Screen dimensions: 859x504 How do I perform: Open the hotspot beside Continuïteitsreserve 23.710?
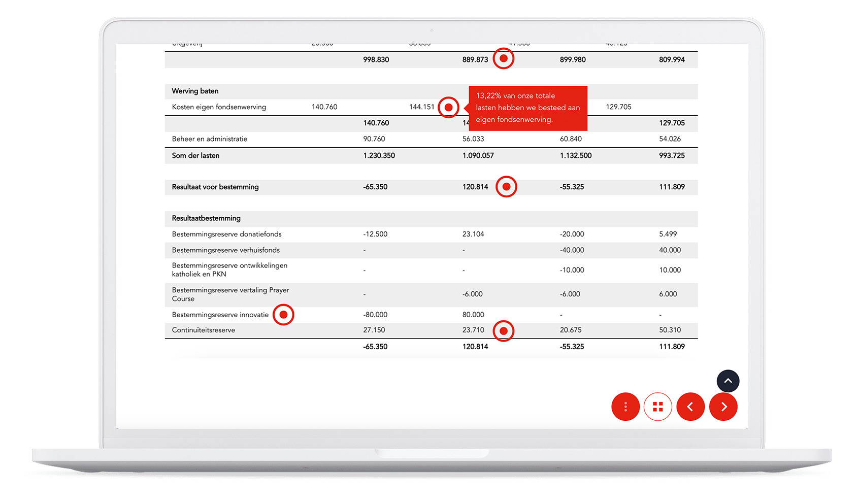tap(503, 331)
